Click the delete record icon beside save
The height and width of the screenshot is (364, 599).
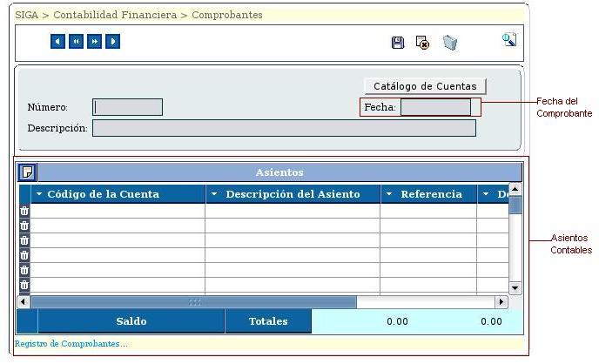[x=422, y=43]
